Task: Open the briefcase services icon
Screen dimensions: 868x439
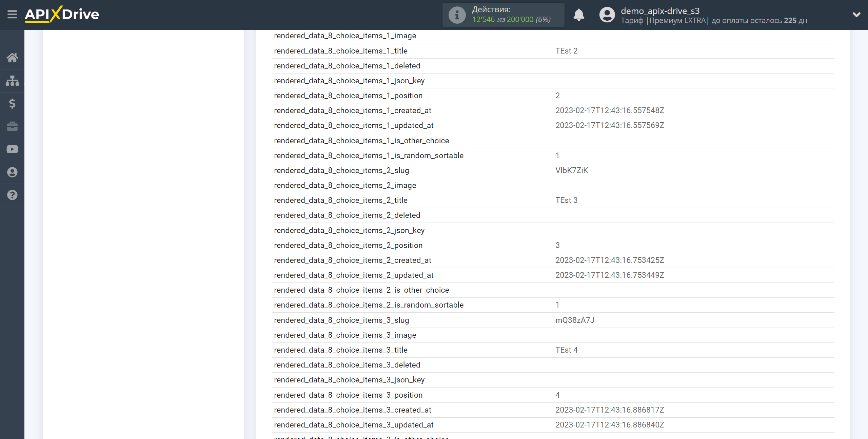Action: click(x=12, y=126)
